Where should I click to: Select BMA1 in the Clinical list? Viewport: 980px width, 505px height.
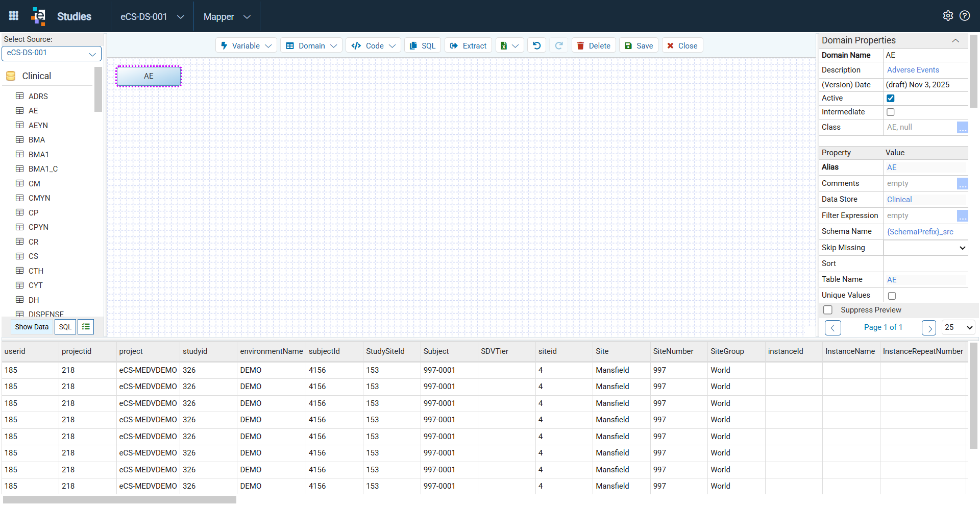coord(39,154)
